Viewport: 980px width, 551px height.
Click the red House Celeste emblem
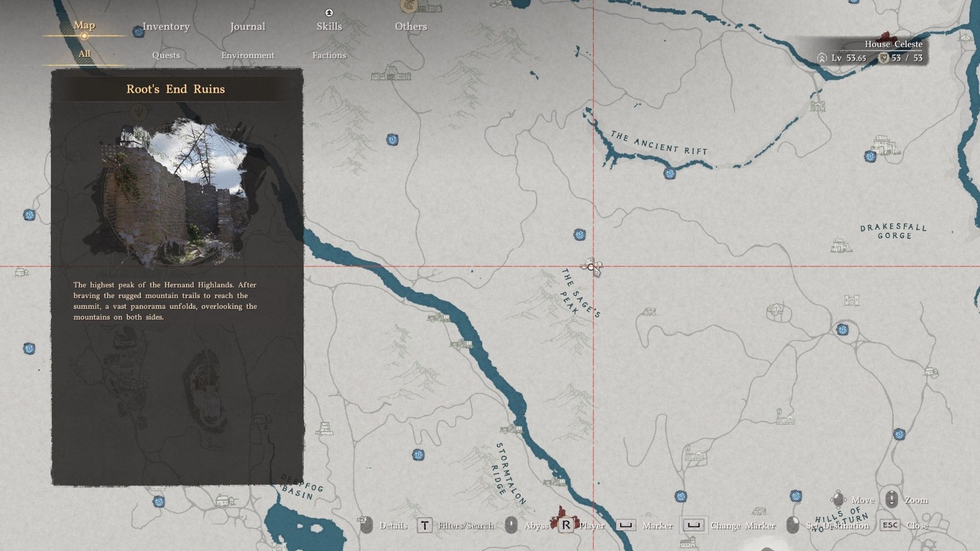point(886,39)
